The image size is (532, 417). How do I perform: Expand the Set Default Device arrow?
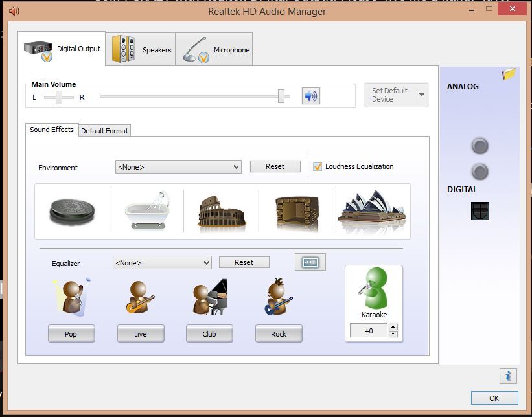422,95
